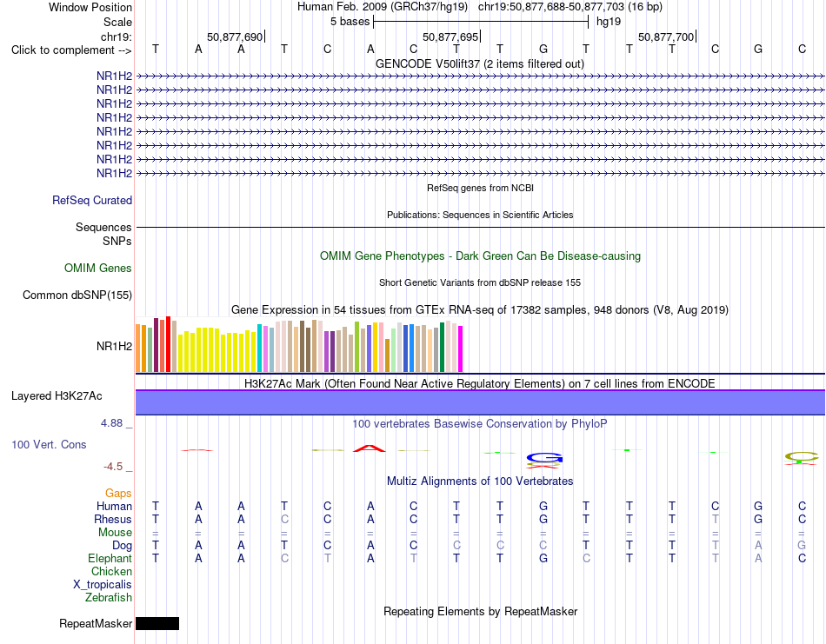The image size is (826, 644).
Task: Click the Chicken alignment row label
Action: pyautogui.click(x=111, y=571)
